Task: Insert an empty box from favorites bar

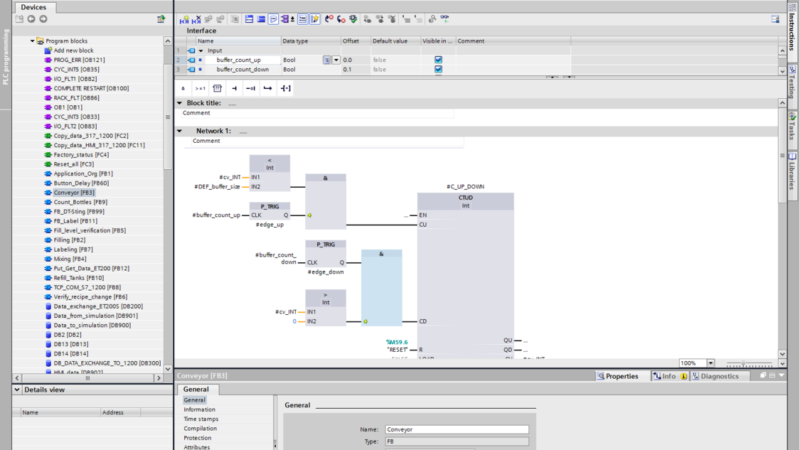Action: 217,88
